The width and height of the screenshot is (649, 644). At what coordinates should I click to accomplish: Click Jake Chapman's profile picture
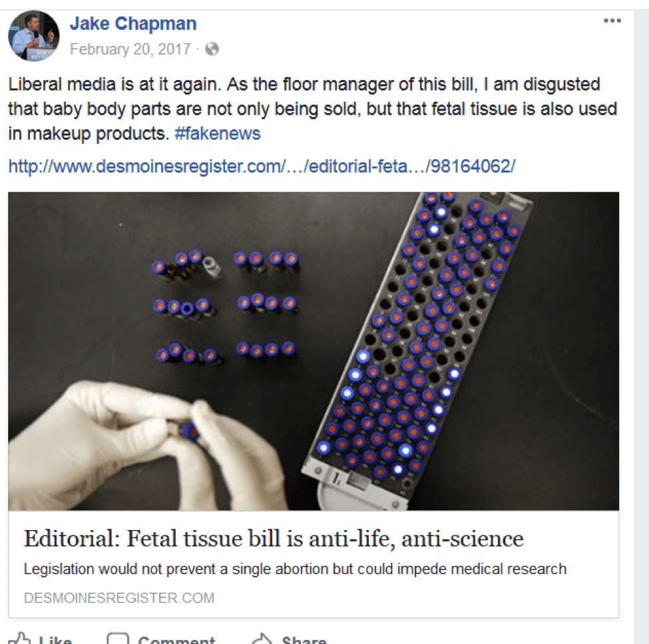click(x=34, y=36)
